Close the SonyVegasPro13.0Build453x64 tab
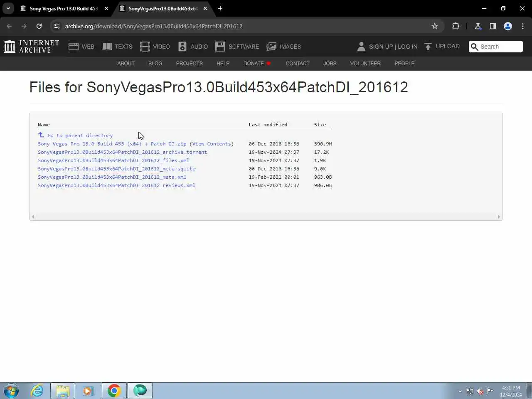The image size is (532, 399). click(x=205, y=8)
